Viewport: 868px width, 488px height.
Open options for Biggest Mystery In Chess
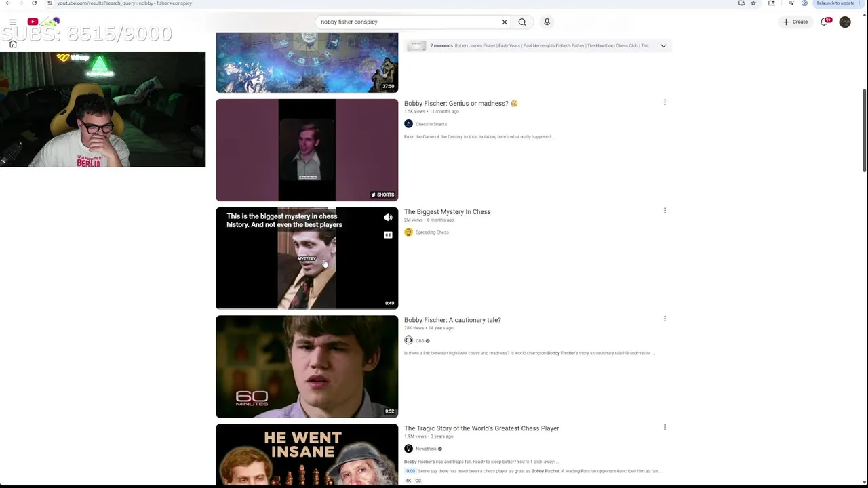click(665, 211)
